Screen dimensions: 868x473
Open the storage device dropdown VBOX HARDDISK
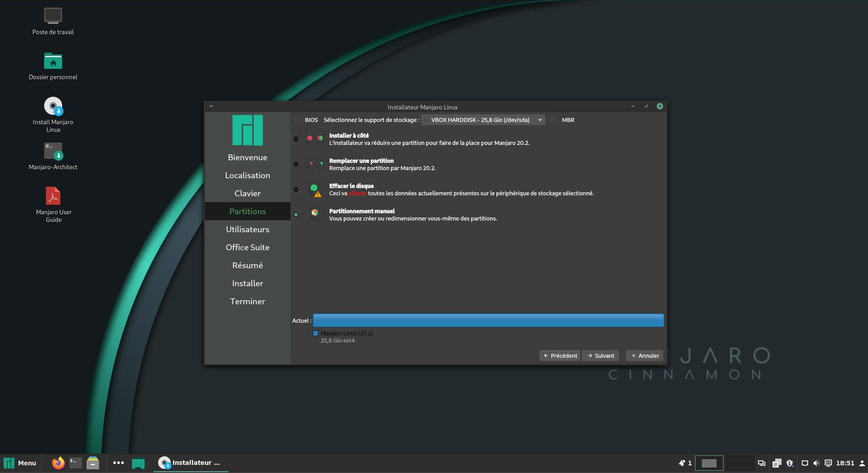coord(483,120)
